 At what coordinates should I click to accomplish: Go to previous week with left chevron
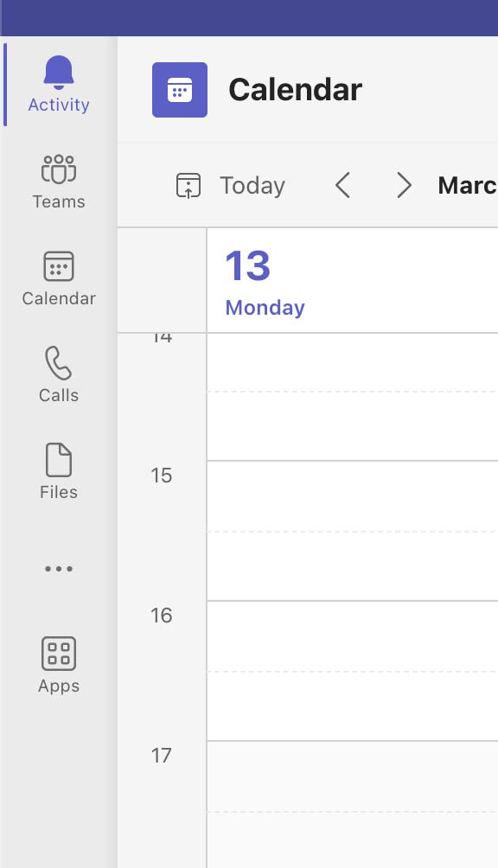click(342, 185)
